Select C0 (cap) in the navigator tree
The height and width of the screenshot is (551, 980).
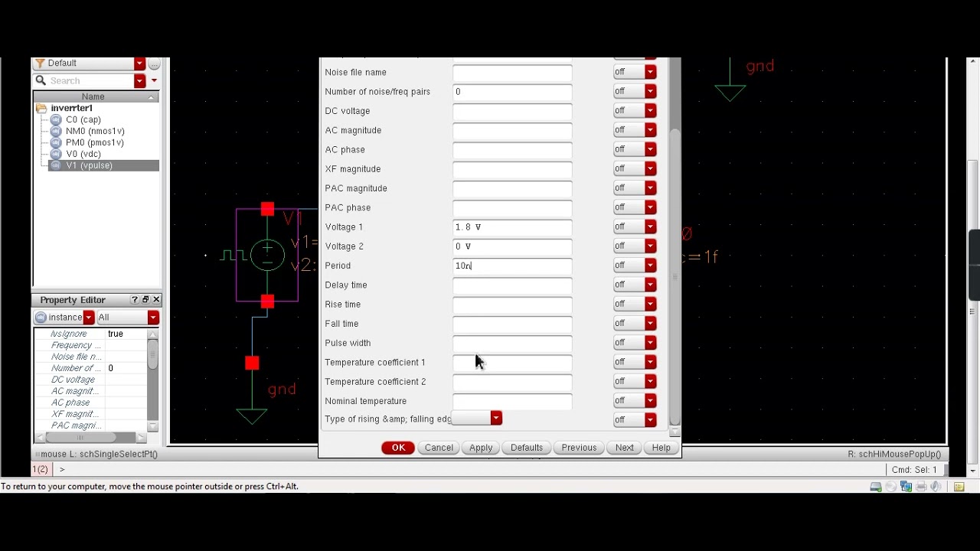83,119
